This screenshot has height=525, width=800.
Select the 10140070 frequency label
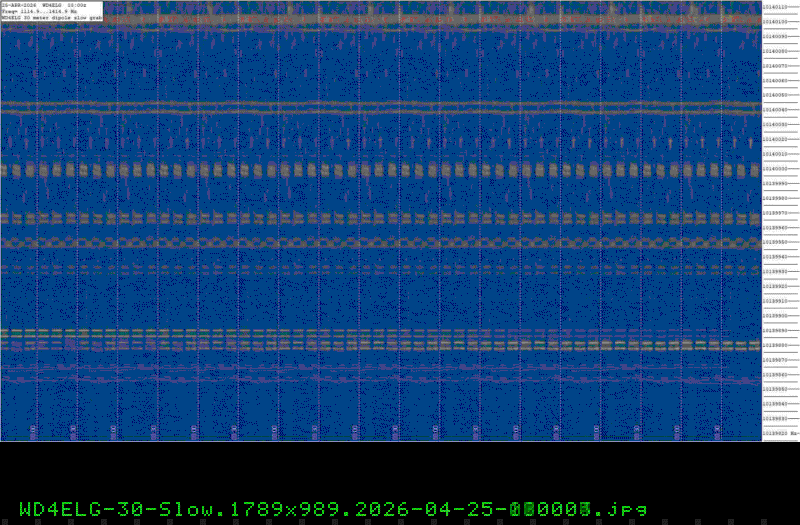coord(774,66)
